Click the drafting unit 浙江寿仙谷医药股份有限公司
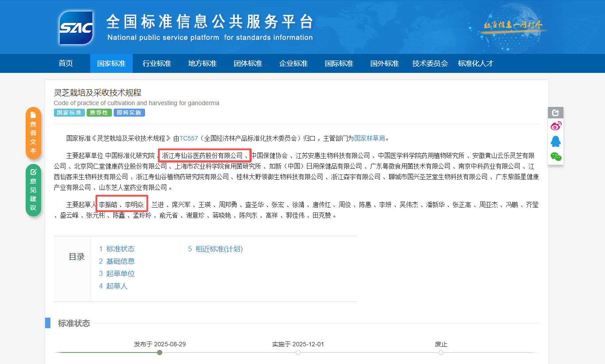Image resolution: width=605 pixels, height=364 pixels. pos(203,155)
